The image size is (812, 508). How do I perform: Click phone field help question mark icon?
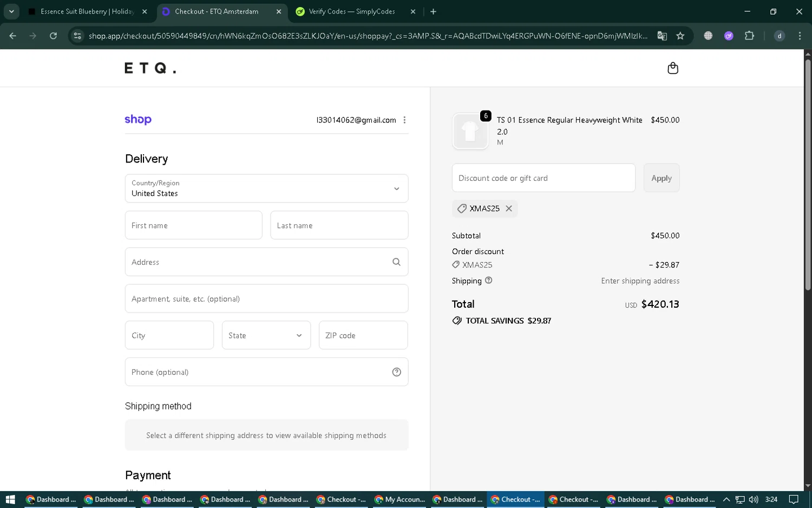(x=396, y=372)
